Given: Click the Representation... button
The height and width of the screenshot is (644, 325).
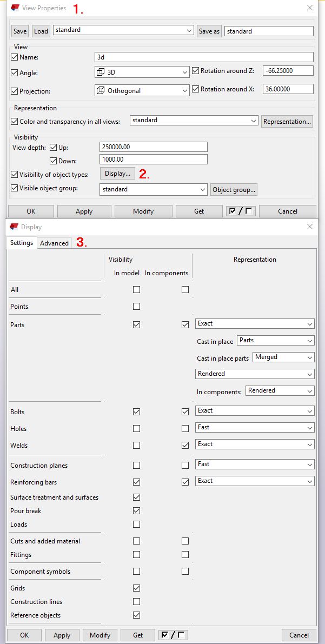Looking at the screenshot, I should pyautogui.click(x=287, y=122).
